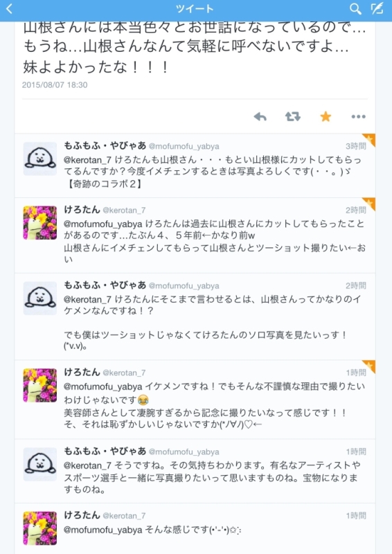
Task: Tap the @mofumofu_yabya handle in the first reply
Action: 184,146
